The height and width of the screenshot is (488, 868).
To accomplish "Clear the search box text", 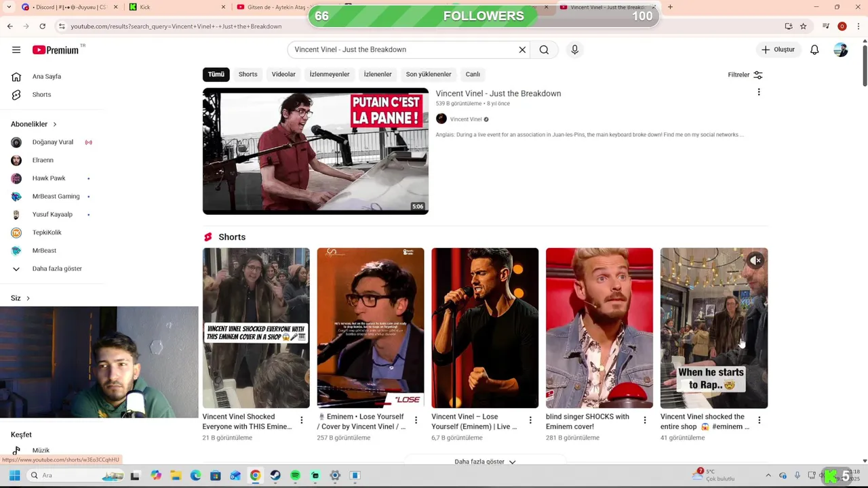I will point(522,49).
